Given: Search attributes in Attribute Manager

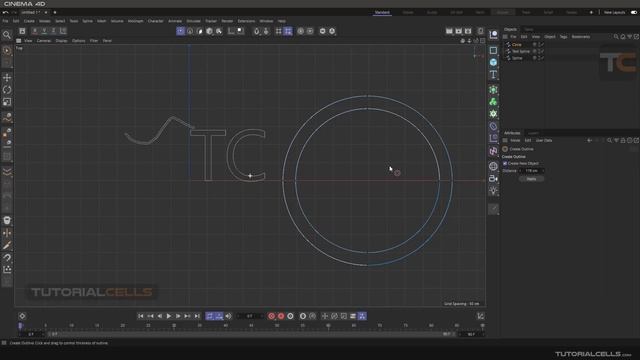Looking at the screenshot, I should tap(609, 140).
